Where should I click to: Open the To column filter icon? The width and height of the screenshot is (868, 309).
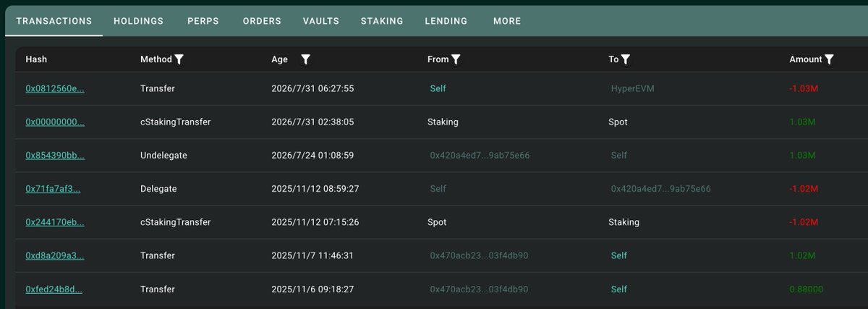click(626, 59)
